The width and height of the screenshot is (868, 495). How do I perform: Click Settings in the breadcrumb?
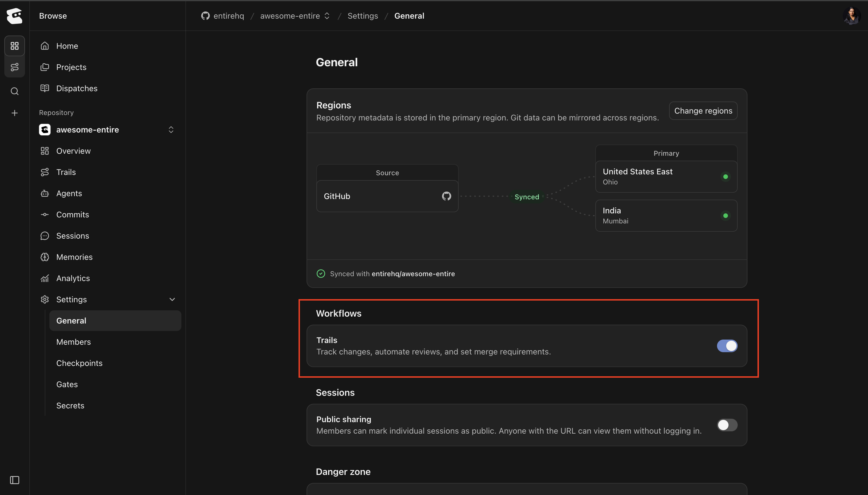coord(363,16)
